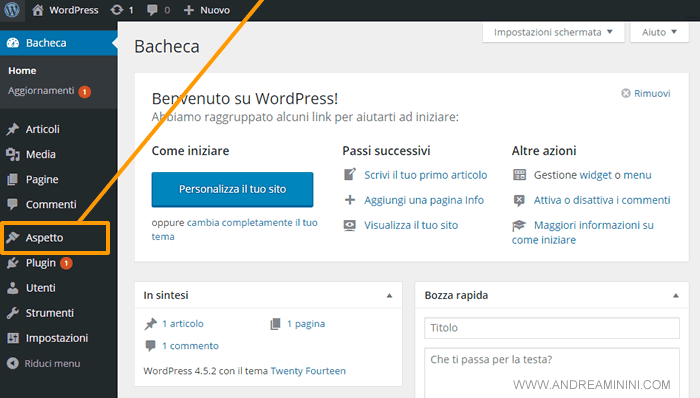
Task: Open Scrivi il tuo primo articolo link
Action: click(425, 175)
